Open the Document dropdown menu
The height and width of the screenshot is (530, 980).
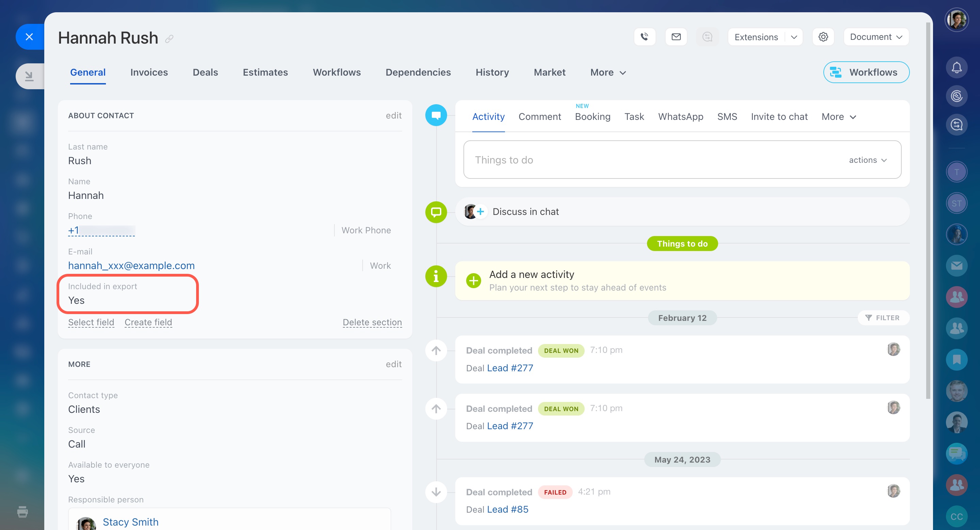876,37
